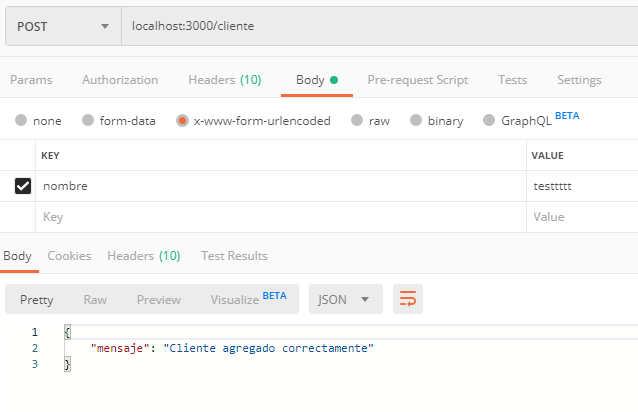View the Test Results tab
Viewport: 638px width, 412px height.
tap(234, 255)
